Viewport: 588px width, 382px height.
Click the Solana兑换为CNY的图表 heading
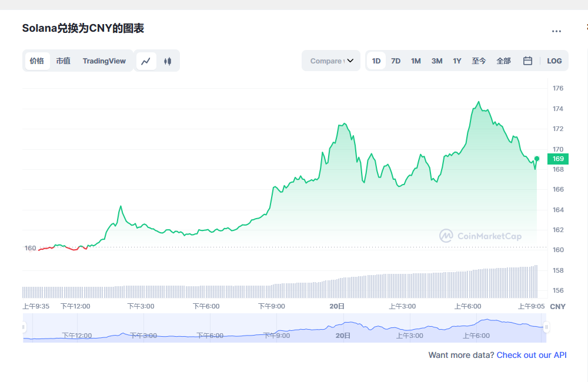point(83,28)
